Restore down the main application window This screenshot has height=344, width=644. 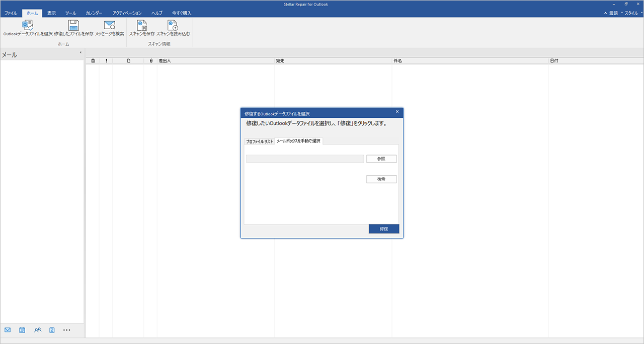pyautogui.click(x=626, y=4)
